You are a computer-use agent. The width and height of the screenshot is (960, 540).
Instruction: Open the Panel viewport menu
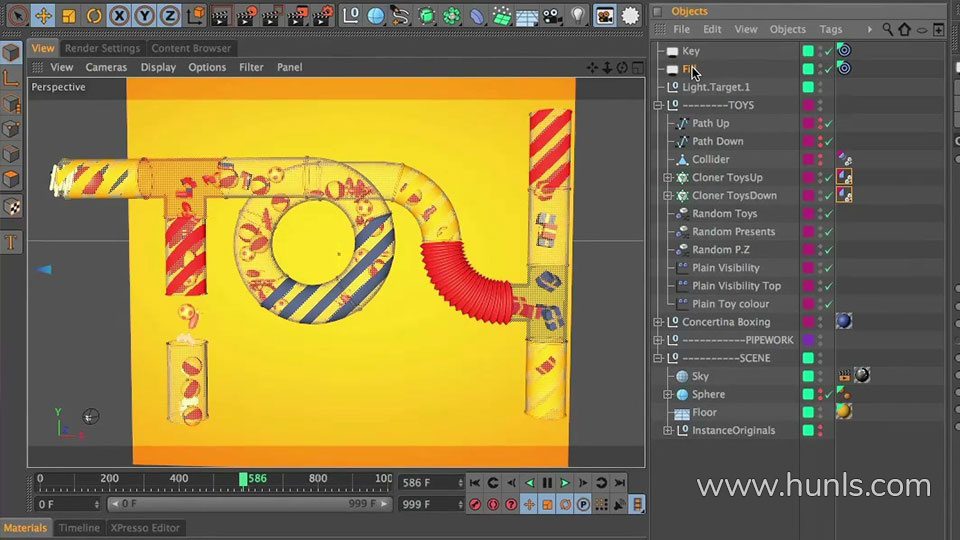290,67
